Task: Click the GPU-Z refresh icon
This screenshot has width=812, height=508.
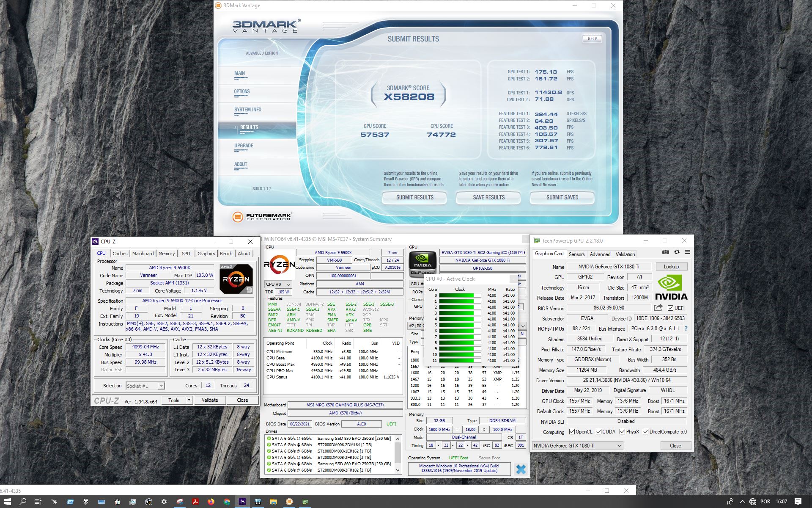Action: (x=677, y=252)
